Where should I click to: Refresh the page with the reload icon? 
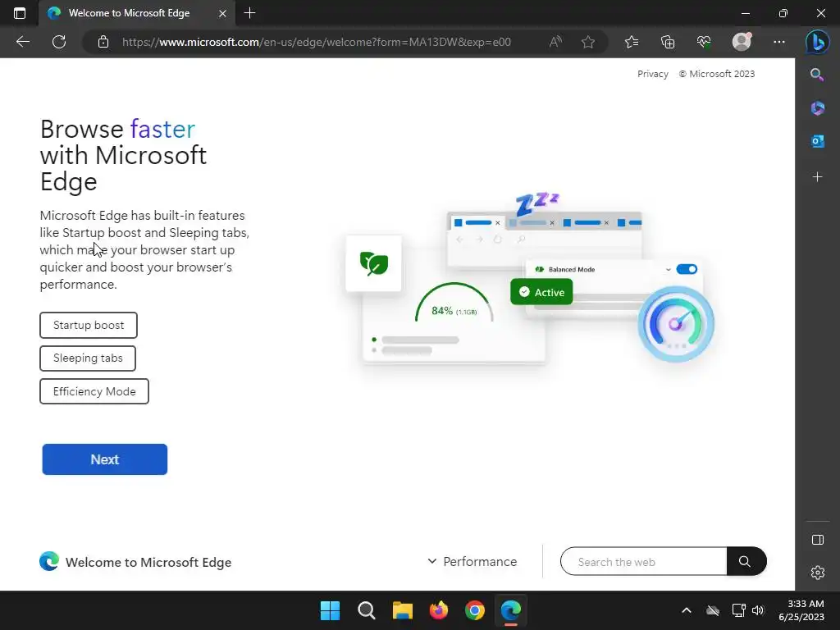59,42
